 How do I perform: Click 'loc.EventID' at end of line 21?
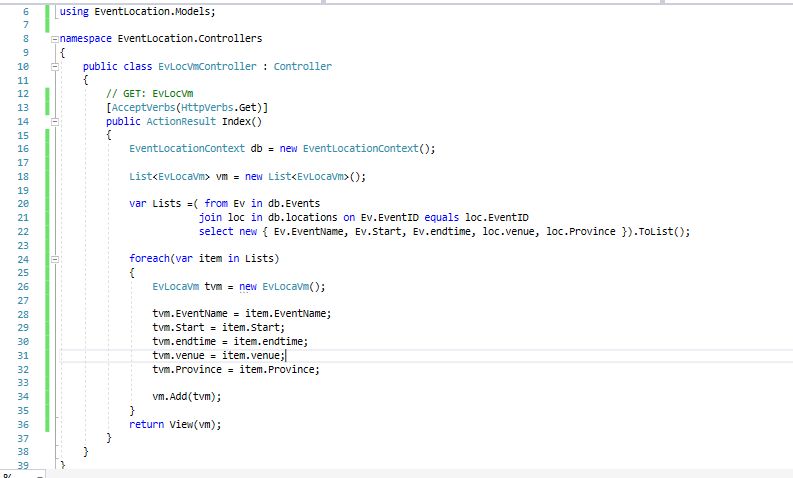[497, 218]
